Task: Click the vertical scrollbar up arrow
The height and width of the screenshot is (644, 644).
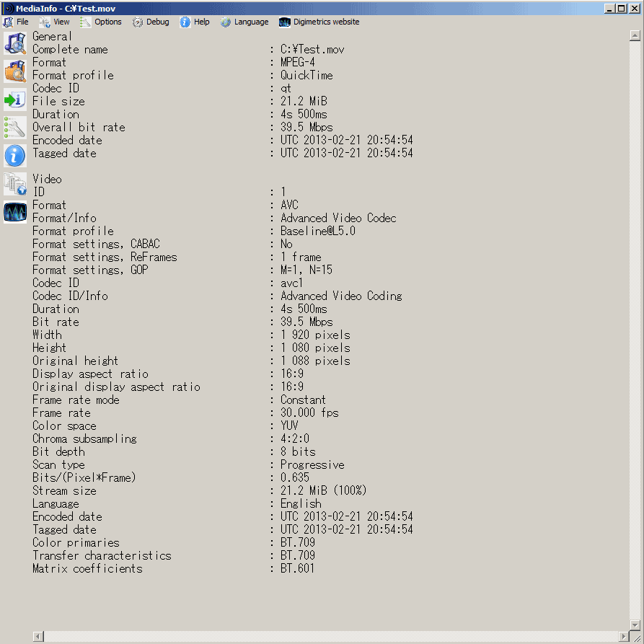Action: [x=635, y=37]
